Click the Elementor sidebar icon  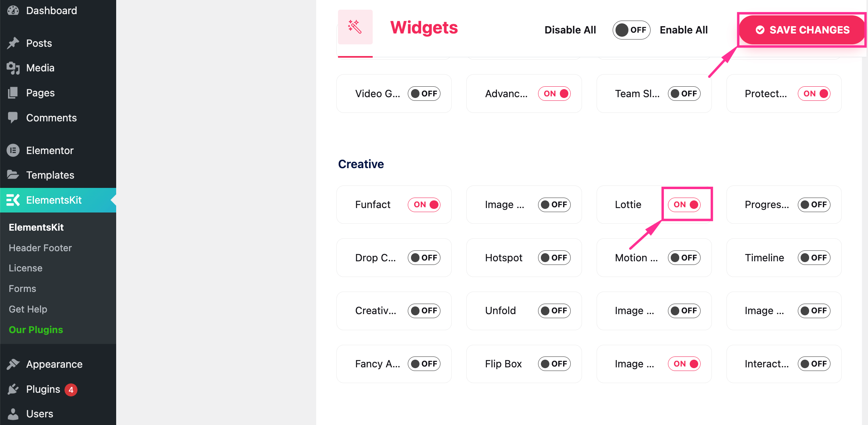pos(13,150)
